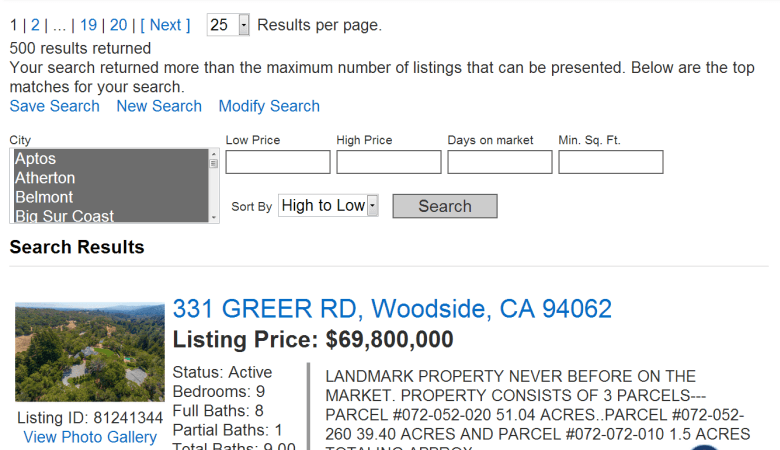The image size is (780, 450).
Task: Click the Min. Sq. Ft. field
Action: click(x=611, y=162)
